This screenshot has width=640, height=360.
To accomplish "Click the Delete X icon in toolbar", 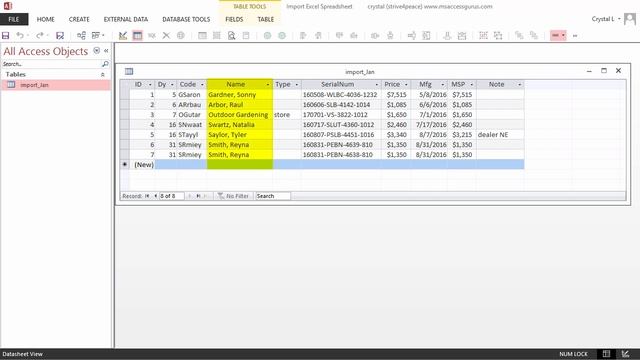I will (166, 36).
